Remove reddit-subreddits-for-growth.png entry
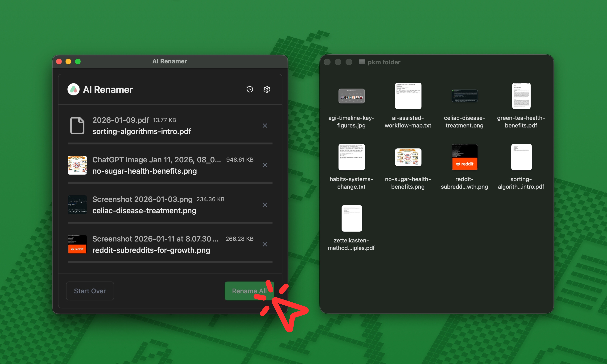Screen dimensions: 607x364 click(x=265, y=244)
